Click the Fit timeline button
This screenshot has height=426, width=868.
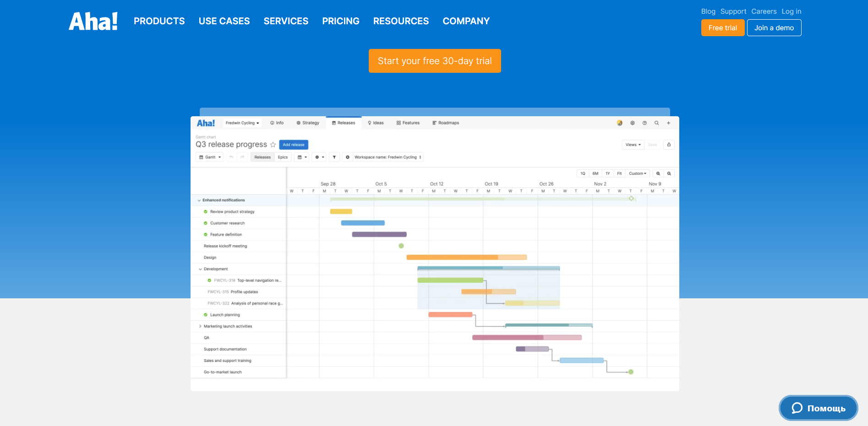point(619,173)
